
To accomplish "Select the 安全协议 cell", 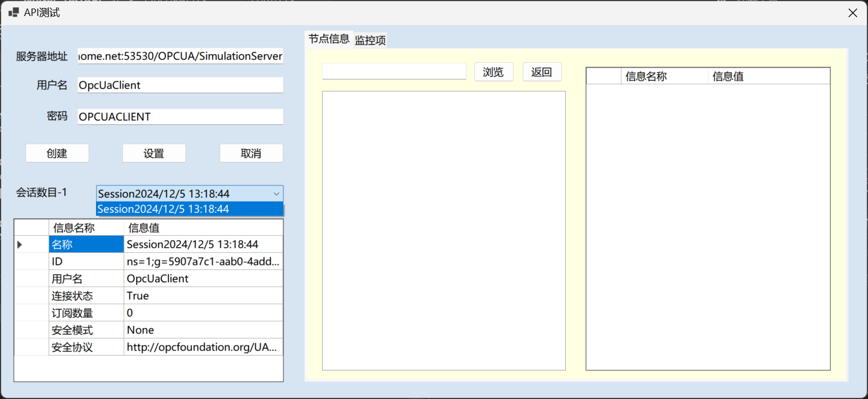I will [86, 347].
